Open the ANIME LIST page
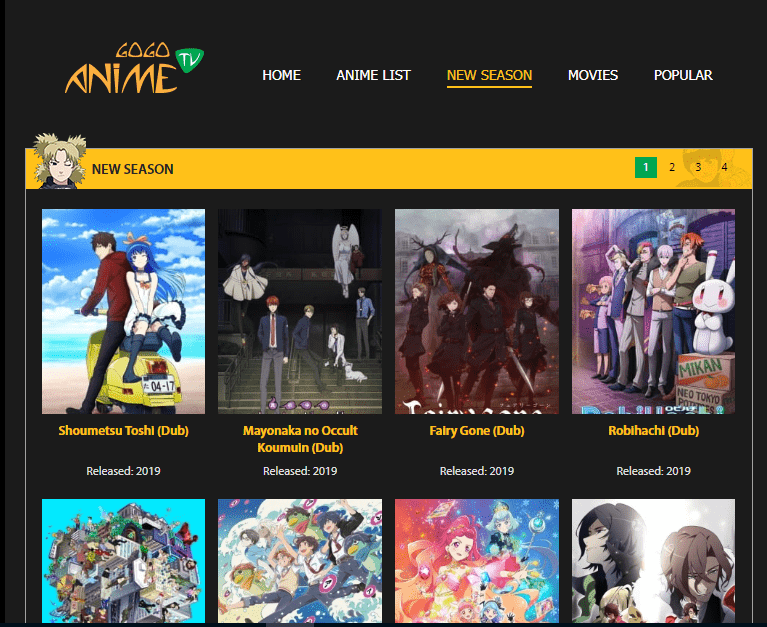 tap(373, 75)
